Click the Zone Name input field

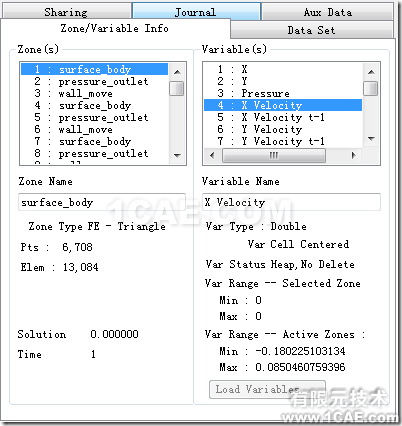click(x=102, y=202)
